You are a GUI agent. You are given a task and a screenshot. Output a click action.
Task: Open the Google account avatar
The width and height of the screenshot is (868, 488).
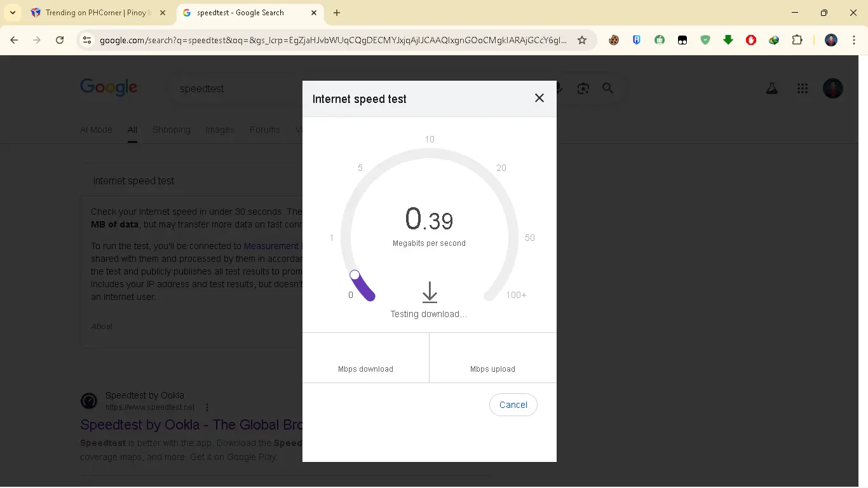pyautogui.click(x=833, y=88)
